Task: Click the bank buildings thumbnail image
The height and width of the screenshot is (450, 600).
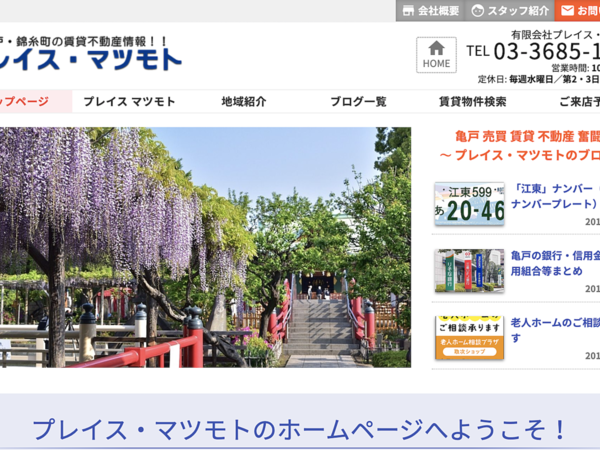Action: [x=469, y=270]
